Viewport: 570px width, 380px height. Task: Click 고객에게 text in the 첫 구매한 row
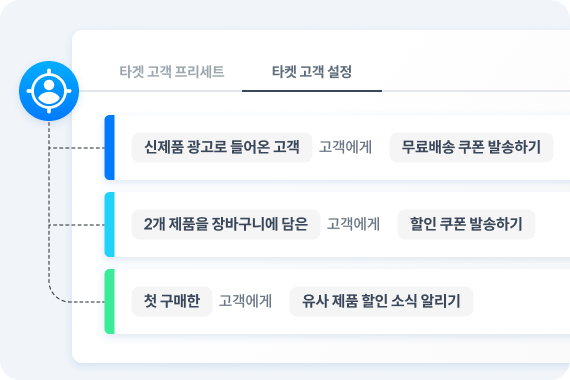(x=245, y=301)
